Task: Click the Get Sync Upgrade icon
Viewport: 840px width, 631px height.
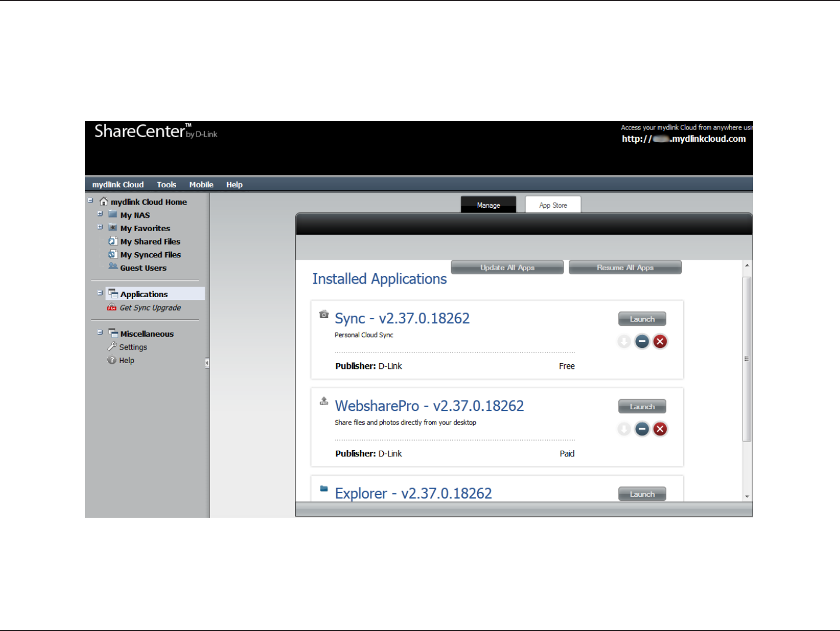Action: coord(112,308)
